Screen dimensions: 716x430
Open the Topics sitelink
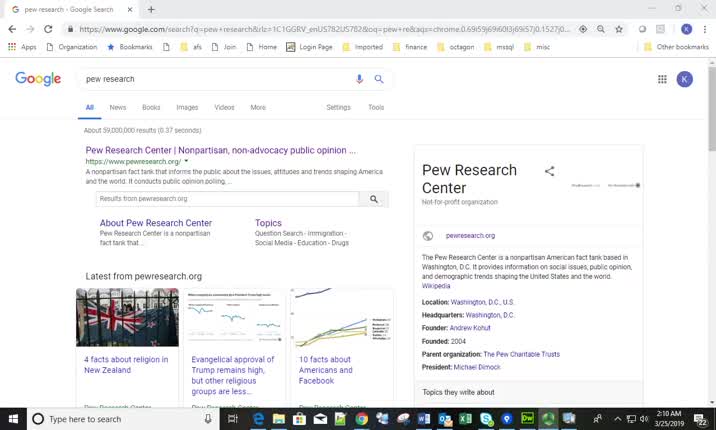click(x=268, y=223)
